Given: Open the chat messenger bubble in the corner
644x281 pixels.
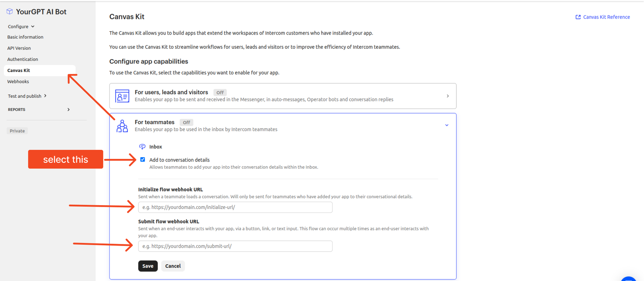Looking at the screenshot, I should [x=628, y=279].
